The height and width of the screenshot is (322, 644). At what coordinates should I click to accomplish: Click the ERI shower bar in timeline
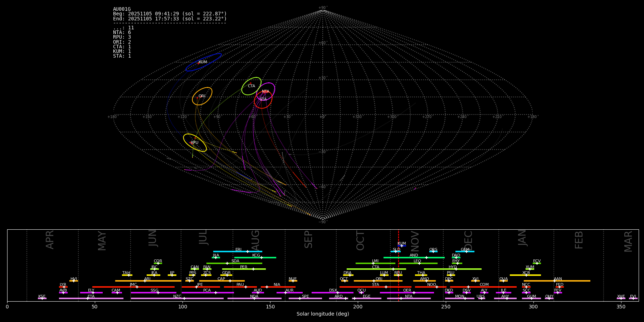point(238,252)
